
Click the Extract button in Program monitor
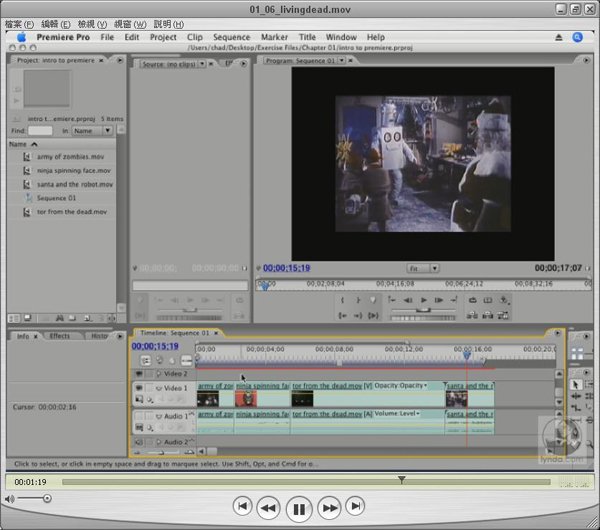pos(488,315)
